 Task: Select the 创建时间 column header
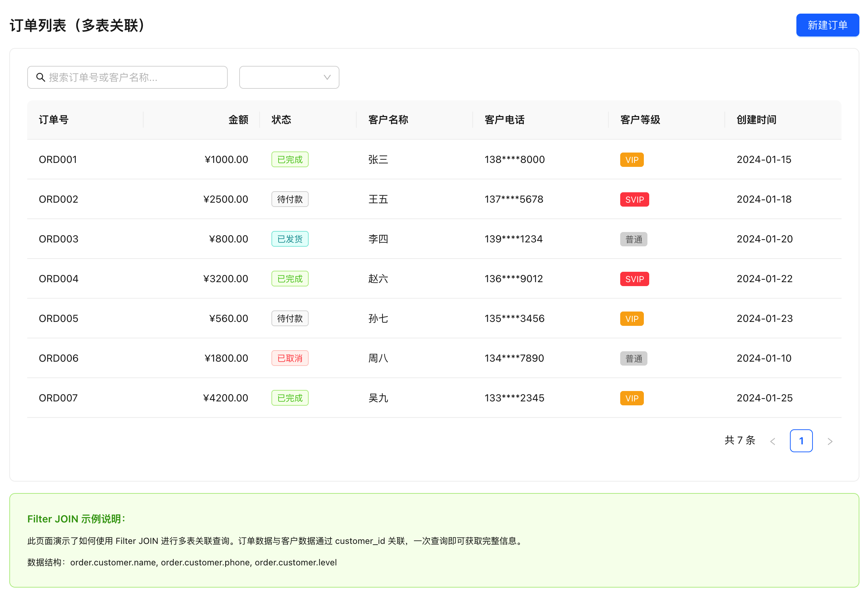click(756, 120)
